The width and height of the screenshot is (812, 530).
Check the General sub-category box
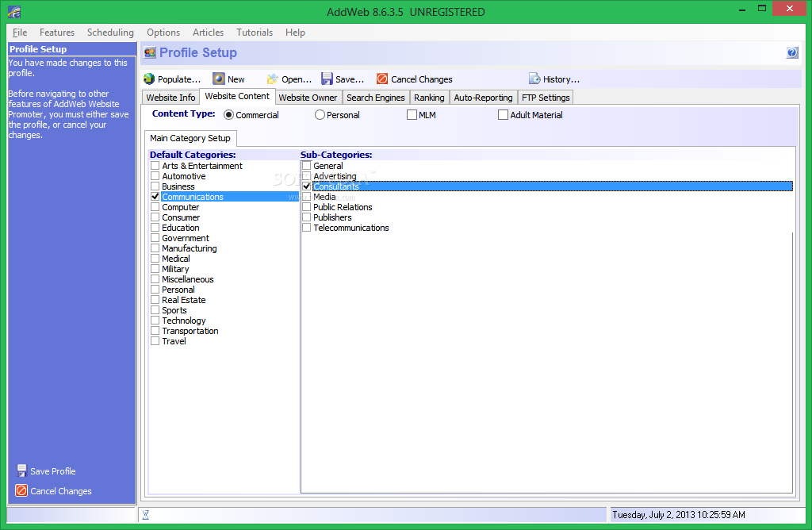point(307,166)
